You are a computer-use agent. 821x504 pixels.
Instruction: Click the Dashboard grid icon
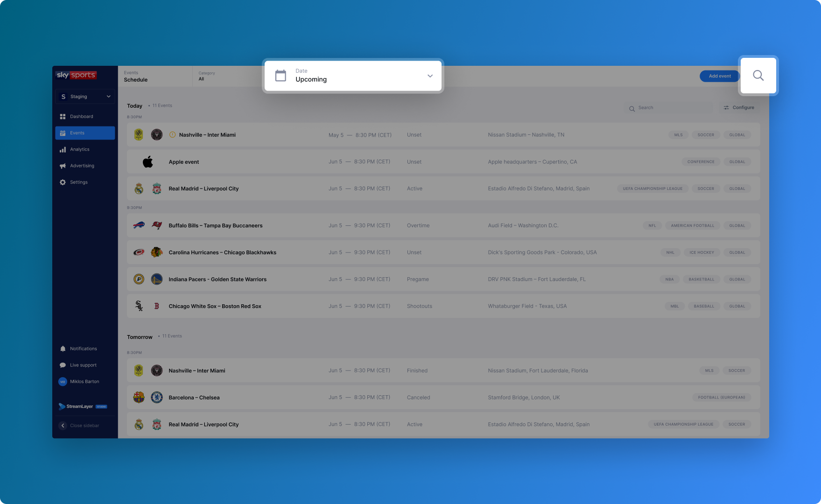click(63, 117)
